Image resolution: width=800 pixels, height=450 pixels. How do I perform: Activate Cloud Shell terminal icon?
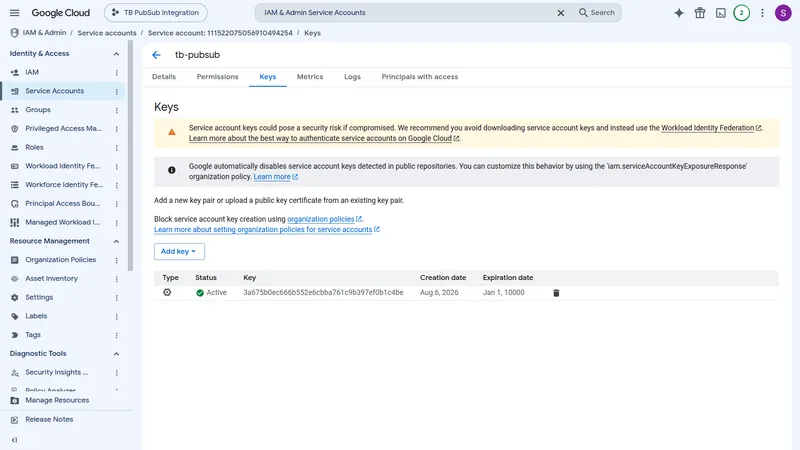720,13
